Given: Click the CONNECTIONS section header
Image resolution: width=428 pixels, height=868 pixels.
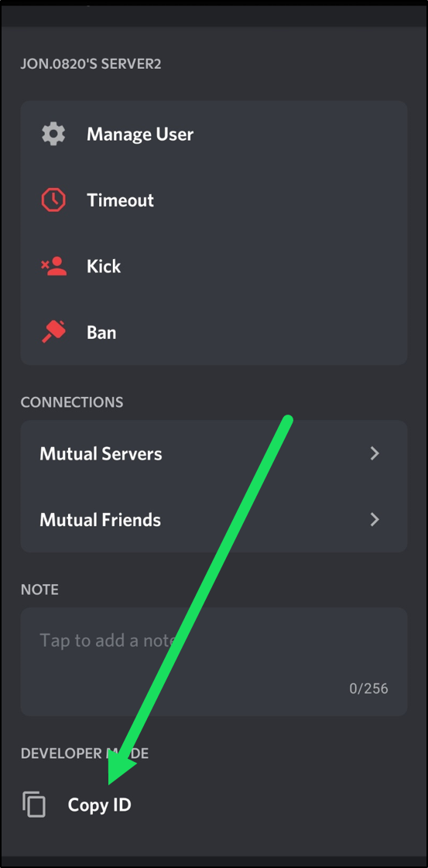Looking at the screenshot, I should click(72, 402).
